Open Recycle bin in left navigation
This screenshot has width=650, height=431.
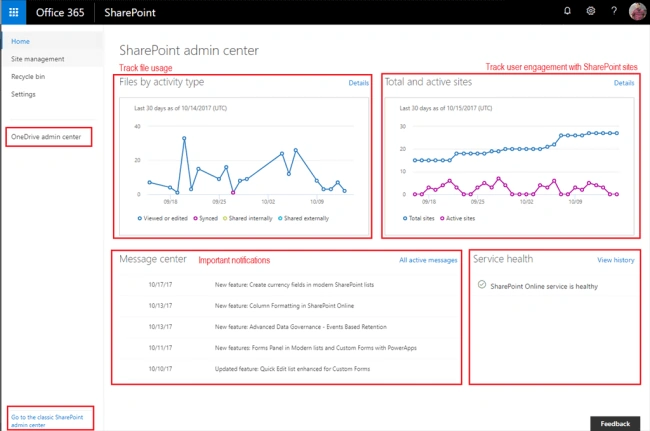click(x=28, y=77)
